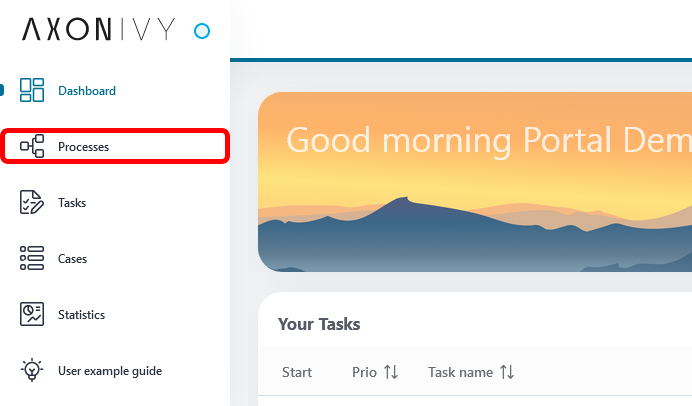Click the Tasks checklist icon
This screenshot has width=692, height=406.
(32, 202)
